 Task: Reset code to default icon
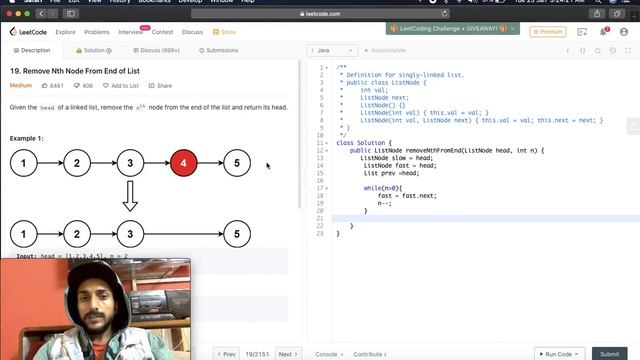[x=598, y=51]
